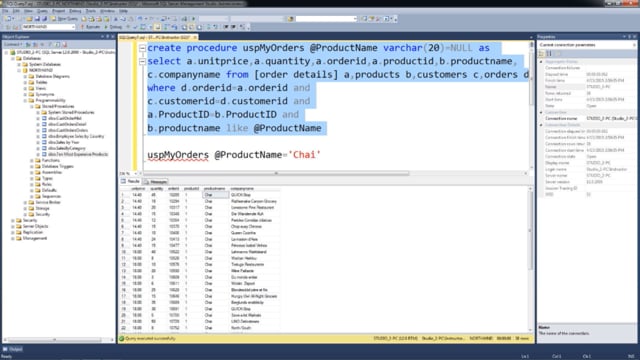Select the Service Broker folder
The image size is (640, 360).
point(48,202)
